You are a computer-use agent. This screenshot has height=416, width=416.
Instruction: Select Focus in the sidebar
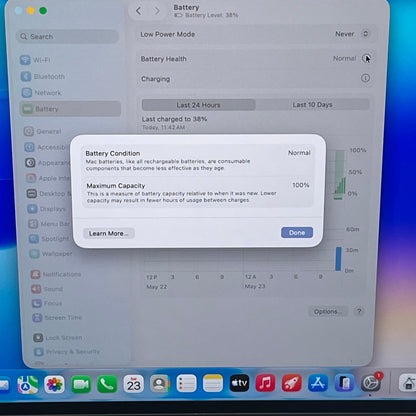pos(47,303)
